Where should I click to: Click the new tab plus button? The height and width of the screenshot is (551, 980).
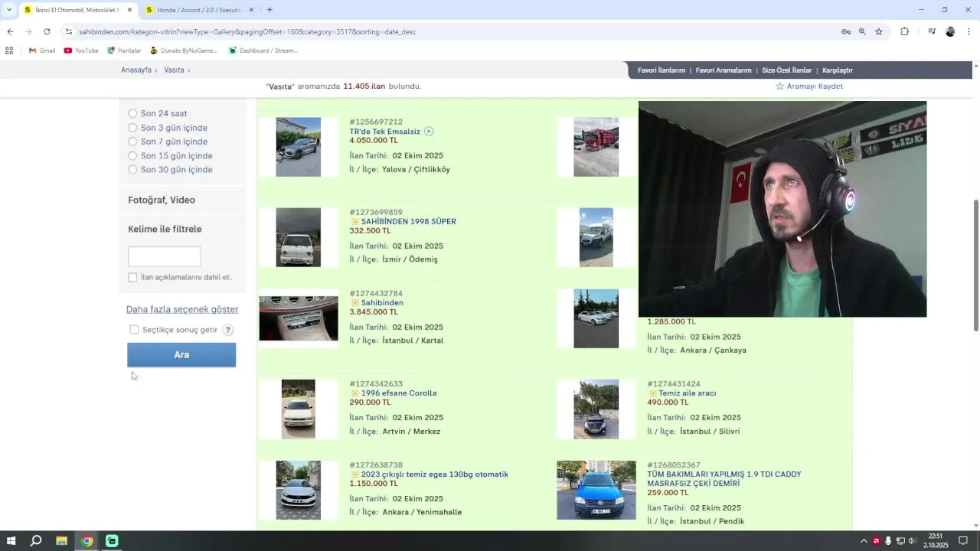(269, 10)
